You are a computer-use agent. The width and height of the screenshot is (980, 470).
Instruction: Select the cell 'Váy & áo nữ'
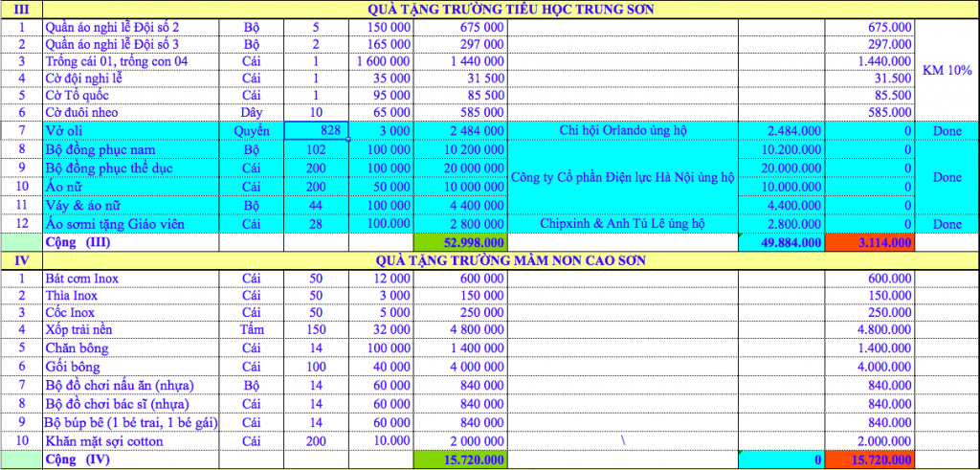click(131, 205)
